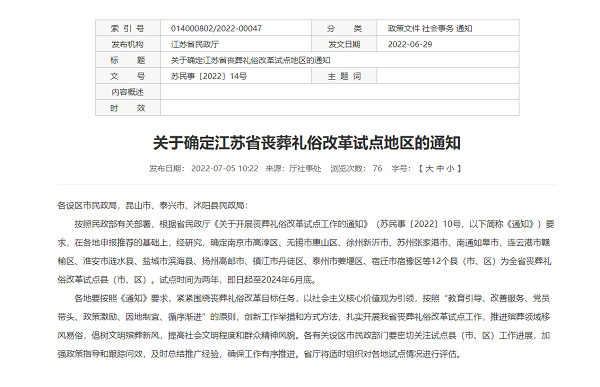This screenshot has width=600, height=387.
Task: Click the empty 时效 field
Action: (339, 108)
